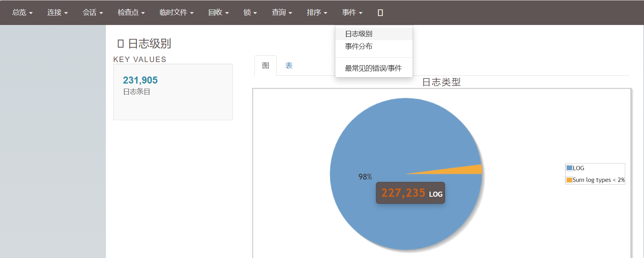This screenshot has height=258, width=644.
Task: Click the icon at the navbar's right end
Action: 380,13
